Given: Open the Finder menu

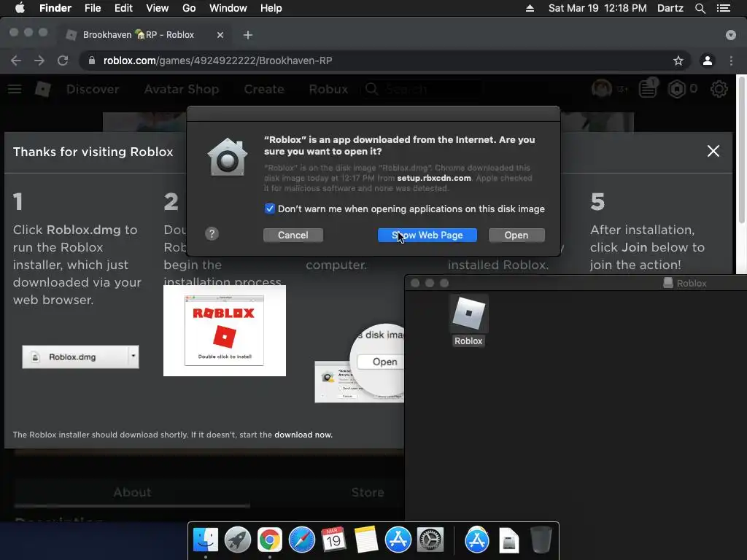Looking at the screenshot, I should (x=55, y=8).
